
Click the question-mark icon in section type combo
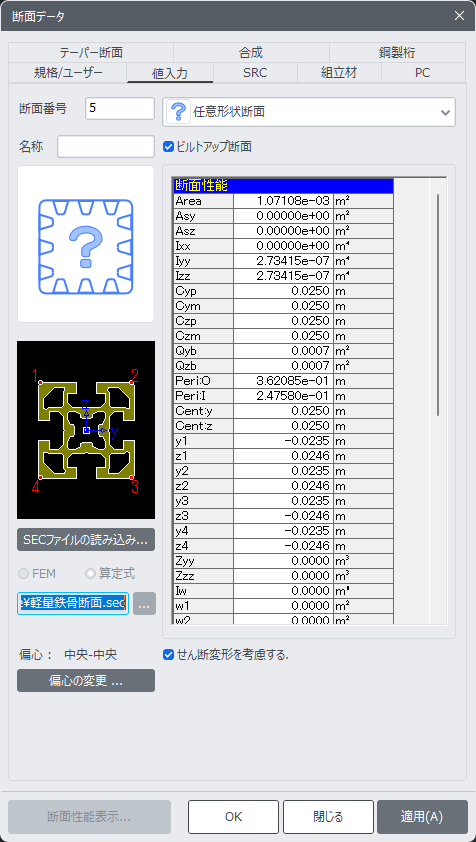coord(178,112)
